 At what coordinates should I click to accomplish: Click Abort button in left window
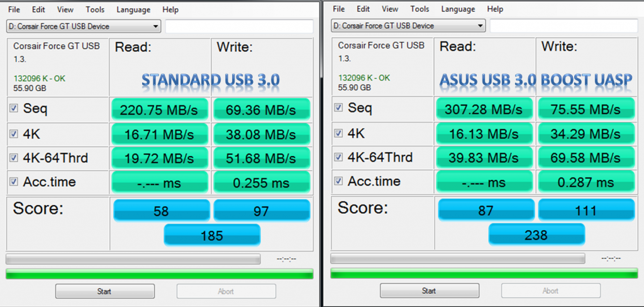(x=226, y=291)
